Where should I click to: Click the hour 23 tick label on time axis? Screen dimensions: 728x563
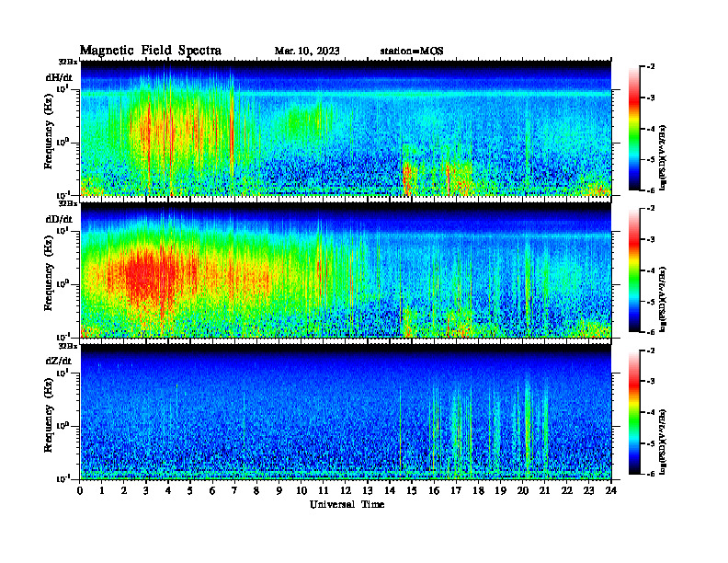click(x=589, y=490)
